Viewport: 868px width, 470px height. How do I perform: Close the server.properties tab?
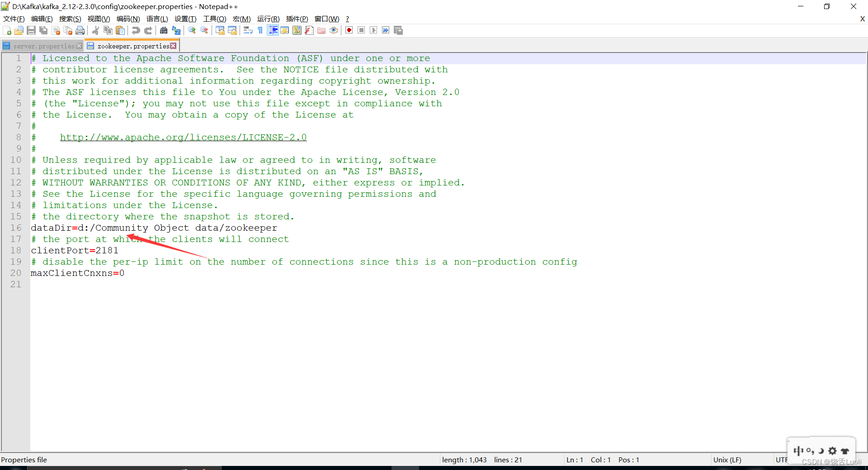pos(79,46)
